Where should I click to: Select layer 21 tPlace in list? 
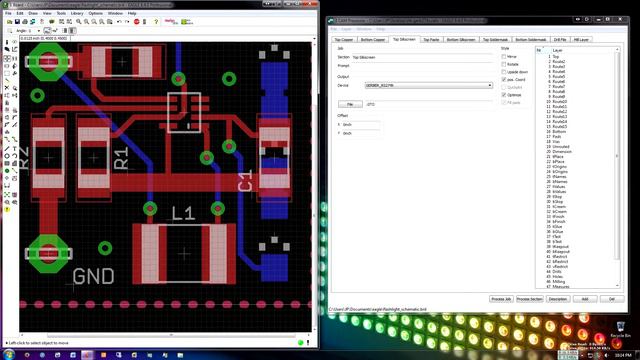point(576,157)
